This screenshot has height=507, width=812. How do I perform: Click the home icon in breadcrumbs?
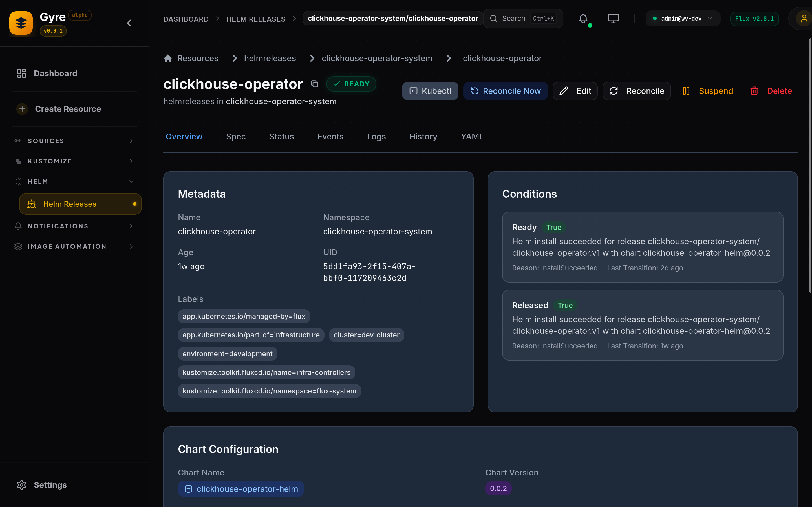(168, 58)
